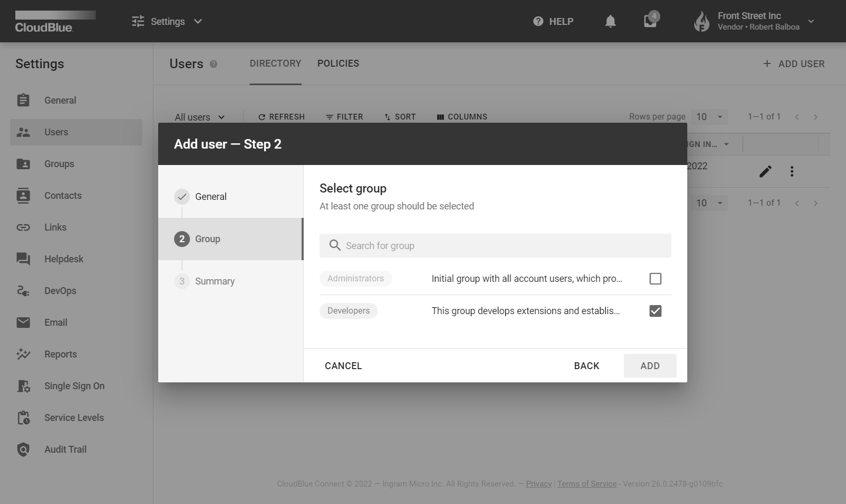Click the Front Street Inc flame logo
Viewport: 846px width, 504px height.
point(702,21)
